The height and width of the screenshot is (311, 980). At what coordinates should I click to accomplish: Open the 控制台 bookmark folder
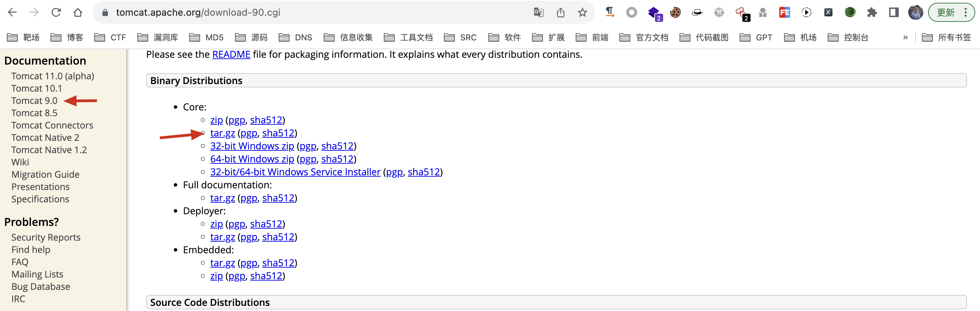(x=849, y=37)
